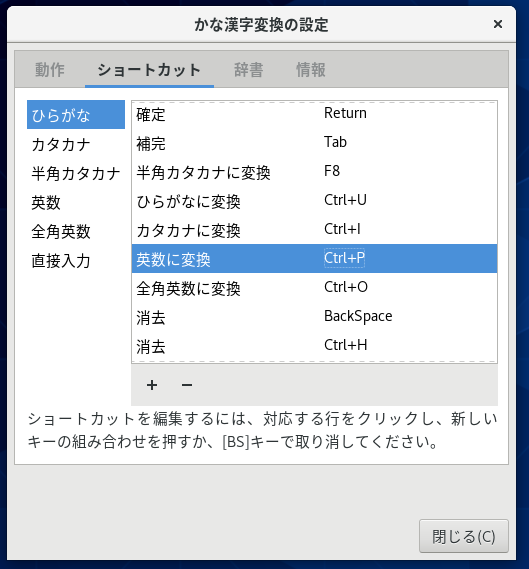Open the 辞書 tab
The height and width of the screenshot is (569, 529).
click(249, 70)
